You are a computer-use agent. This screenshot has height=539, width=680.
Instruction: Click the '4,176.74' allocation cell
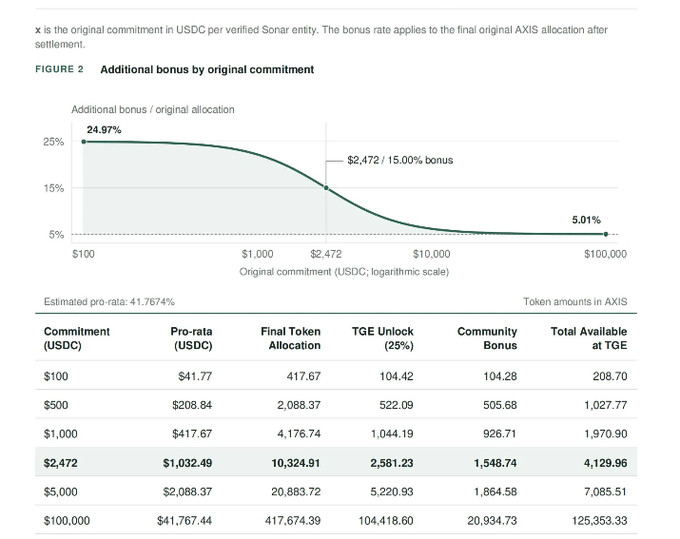click(299, 434)
